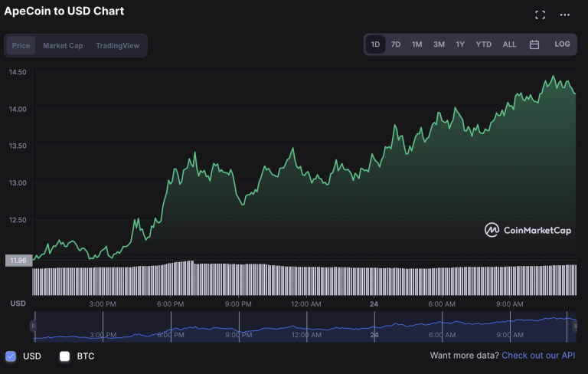
Task: Click the 6:00 PM x-axis label
Action: (170, 304)
